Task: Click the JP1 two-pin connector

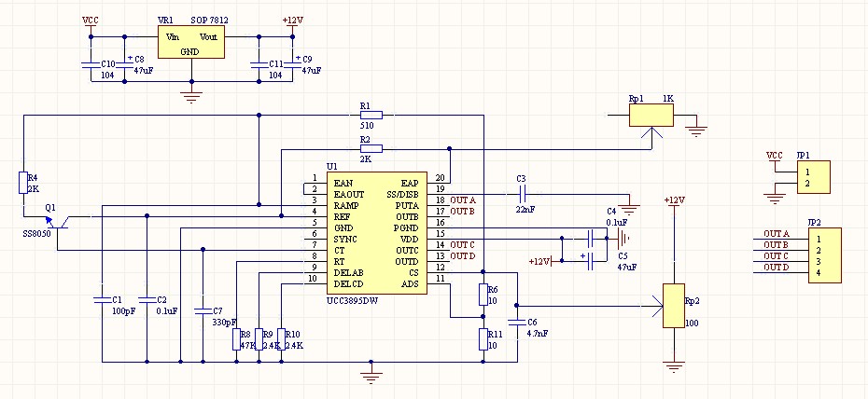Action: pyautogui.click(x=813, y=177)
